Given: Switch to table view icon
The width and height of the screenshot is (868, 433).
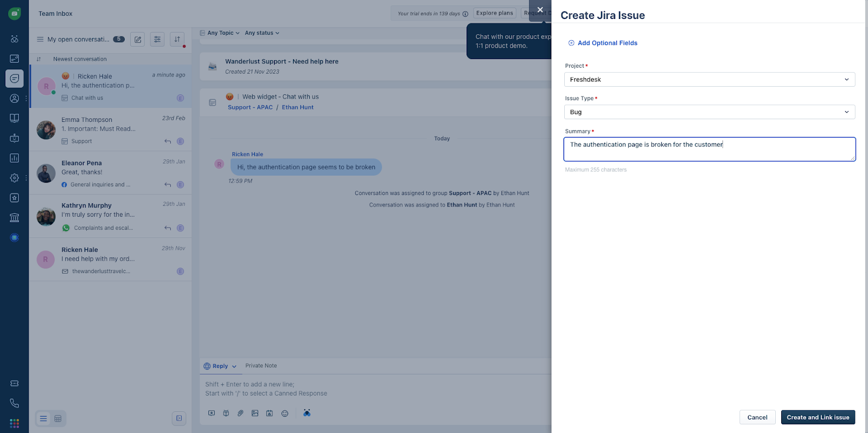Looking at the screenshot, I should point(58,418).
